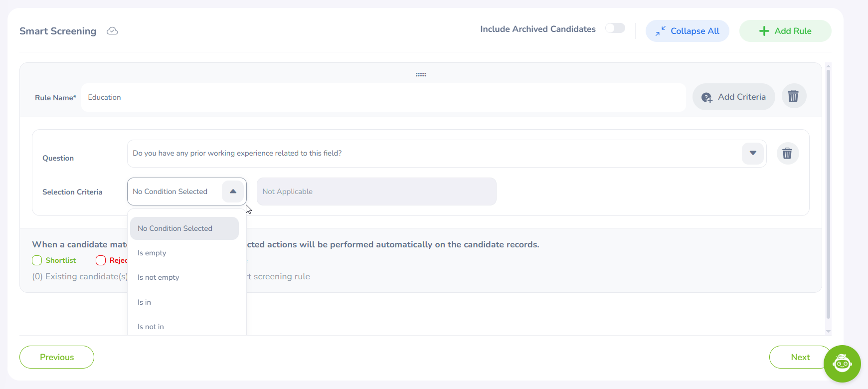868x389 pixels.
Task: Click the Collapse All button
Action: 687,31
